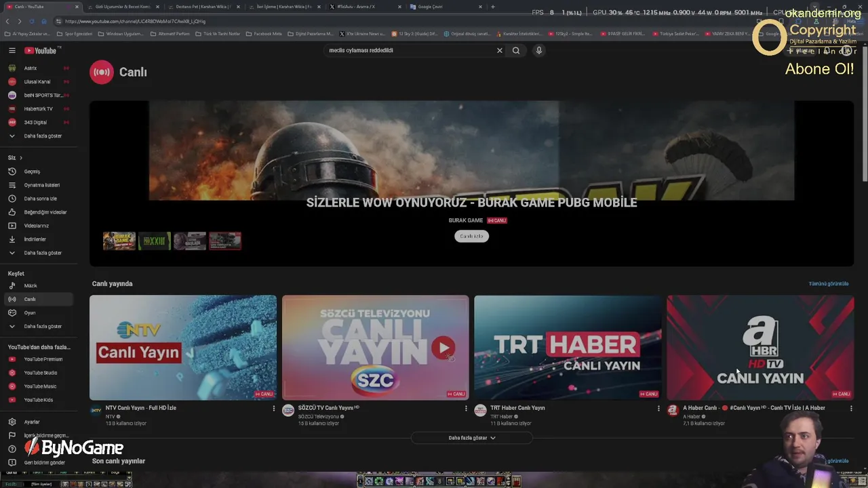The height and width of the screenshot is (488, 868).
Task: Expand Canlı yayında Daha fazla göster
Action: (x=472, y=438)
